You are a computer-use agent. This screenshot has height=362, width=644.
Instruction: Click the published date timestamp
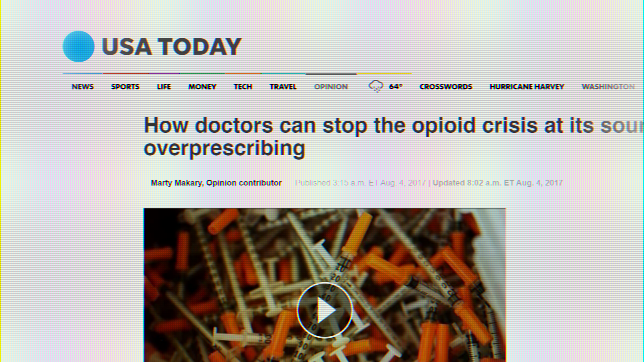click(x=360, y=183)
